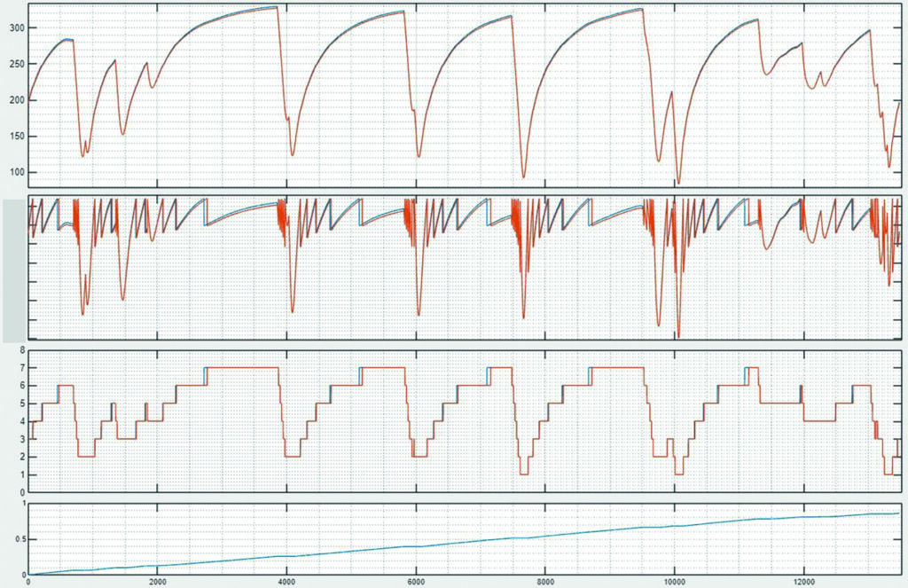This screenshot has width=908, height=588.
Task: Click the right end of bottom blue line
Action: (898, 514)
